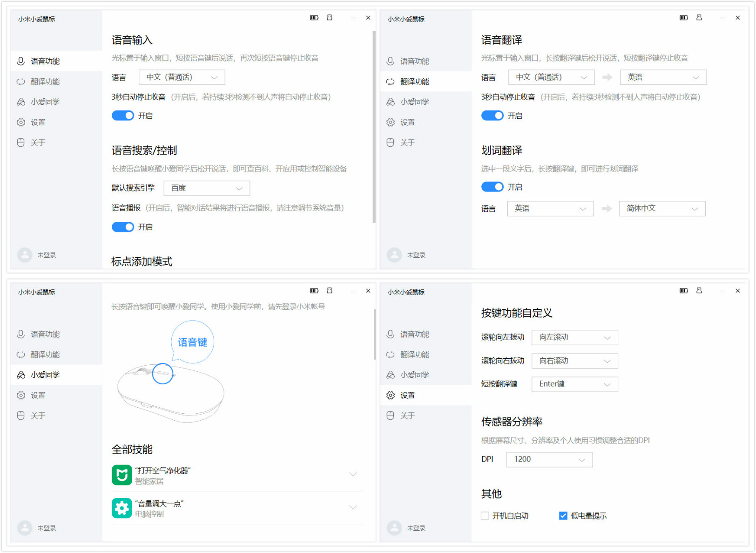Image resolution: width=756 pixels, height=553 pixels.
Task: Click mouse 关于 icon in top-right window sidebar
Action: [x=391, y=143]
